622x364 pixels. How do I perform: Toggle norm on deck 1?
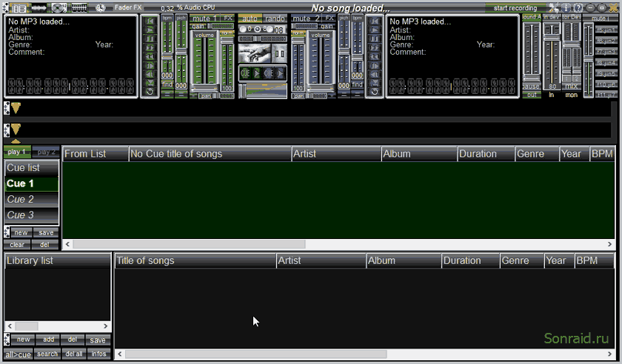tap(227, 33)
